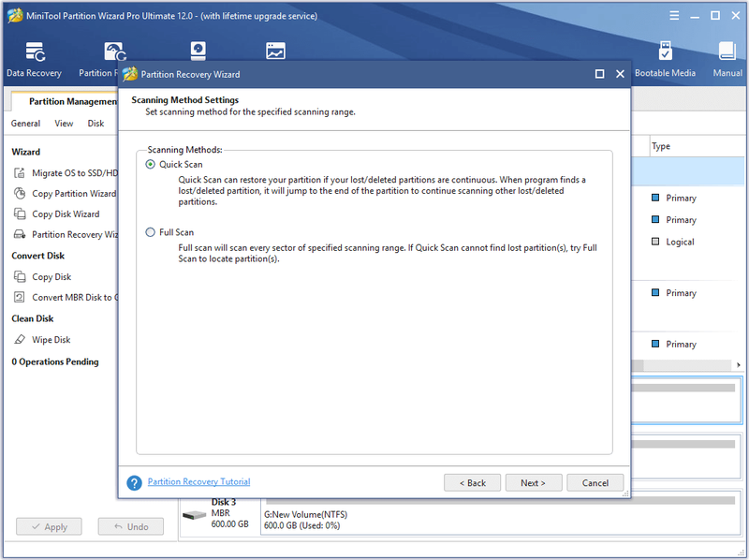This screenshot has height=560, width=749.
Task: Click the Next button in wizard
Action: point(534,482)
